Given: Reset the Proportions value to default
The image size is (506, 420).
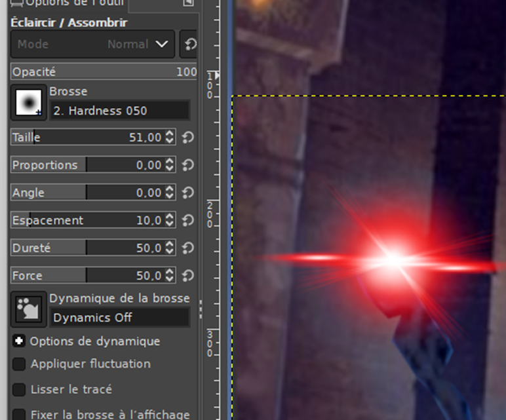Looking at the screenshot, I should (x=188, y=165).
